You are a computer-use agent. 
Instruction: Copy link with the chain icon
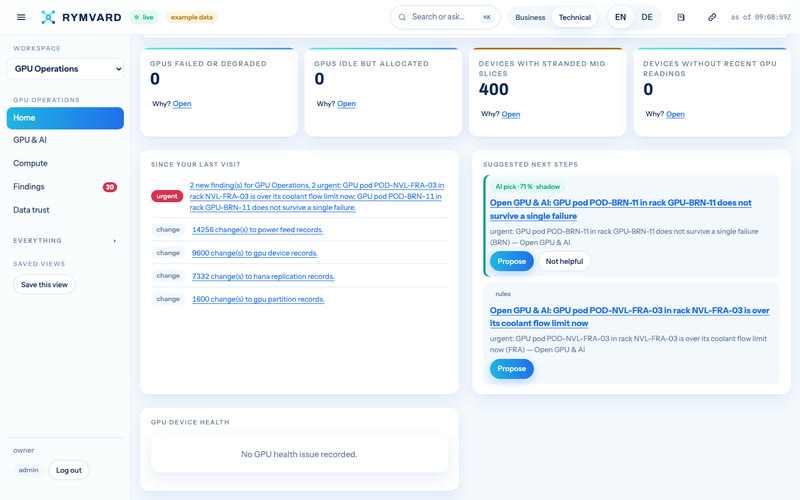(x=712, y=17)
